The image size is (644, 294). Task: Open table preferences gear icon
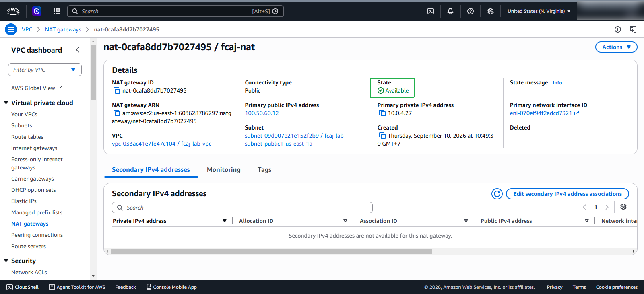(623, 207)
